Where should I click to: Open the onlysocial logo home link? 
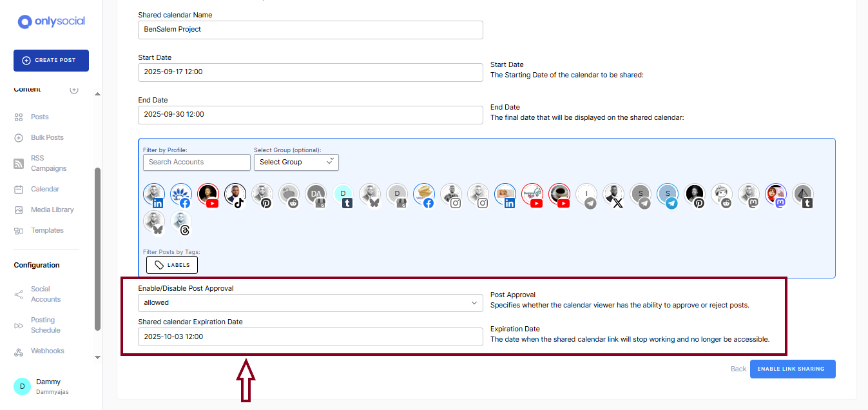pyautogui.click(x=52, y=21)
